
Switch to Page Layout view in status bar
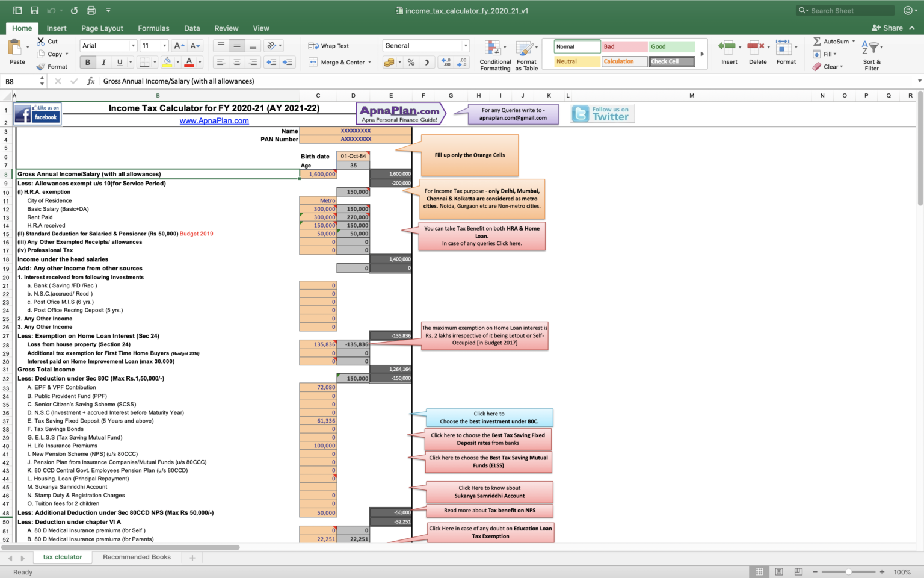779,572
